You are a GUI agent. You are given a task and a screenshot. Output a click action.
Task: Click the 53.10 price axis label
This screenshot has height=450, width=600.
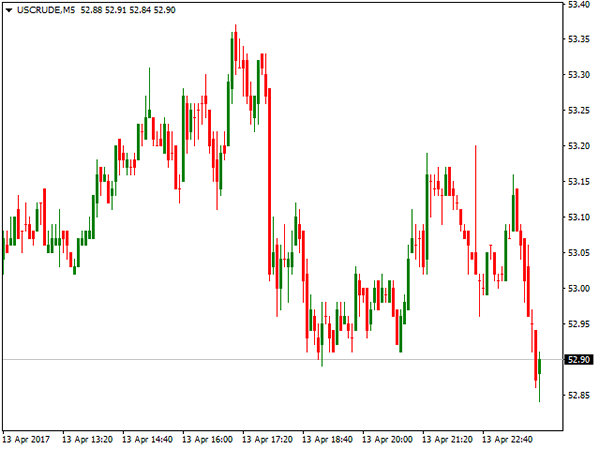pyautogui.click(x=579, y=217)
